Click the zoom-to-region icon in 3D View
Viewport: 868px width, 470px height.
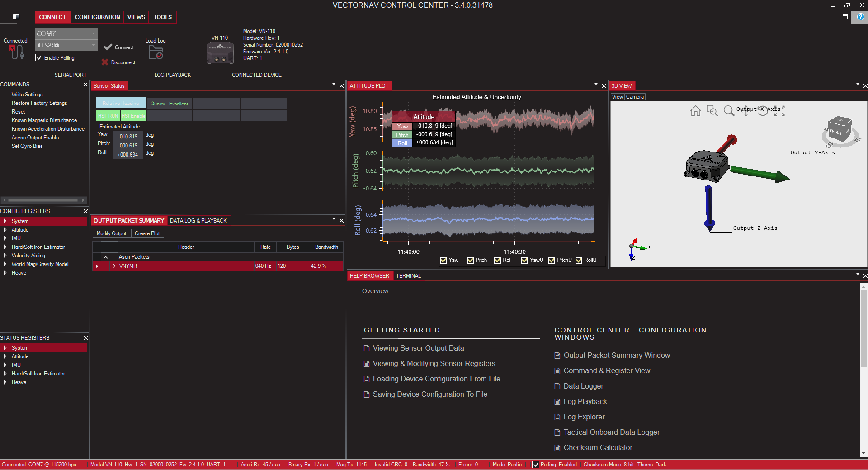click(x=712, y=111)
